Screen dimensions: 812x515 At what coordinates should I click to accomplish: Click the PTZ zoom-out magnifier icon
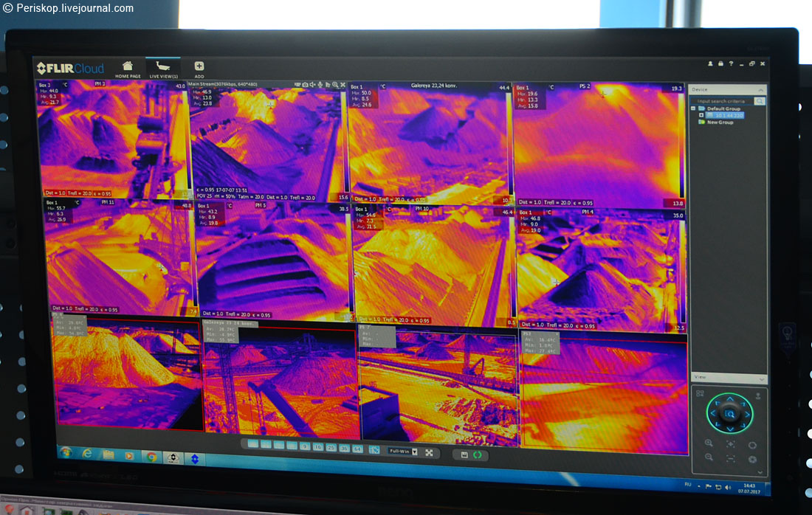pyautogui.click(x=709, y=457)
